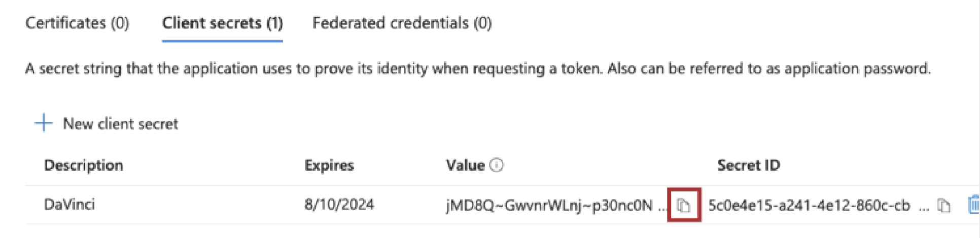Click the Description column header
980x238 pixels.
pyautogui.click(x=84, y=165)
